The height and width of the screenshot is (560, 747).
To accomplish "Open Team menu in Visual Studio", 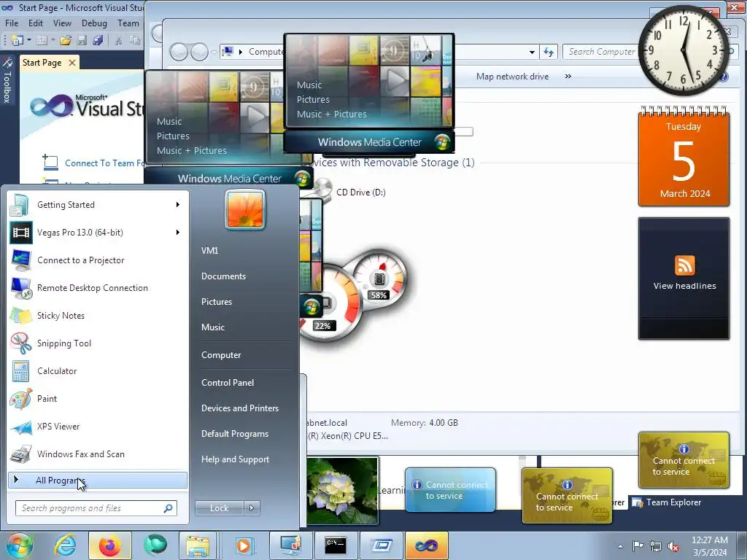I will (x=128, y=23).
